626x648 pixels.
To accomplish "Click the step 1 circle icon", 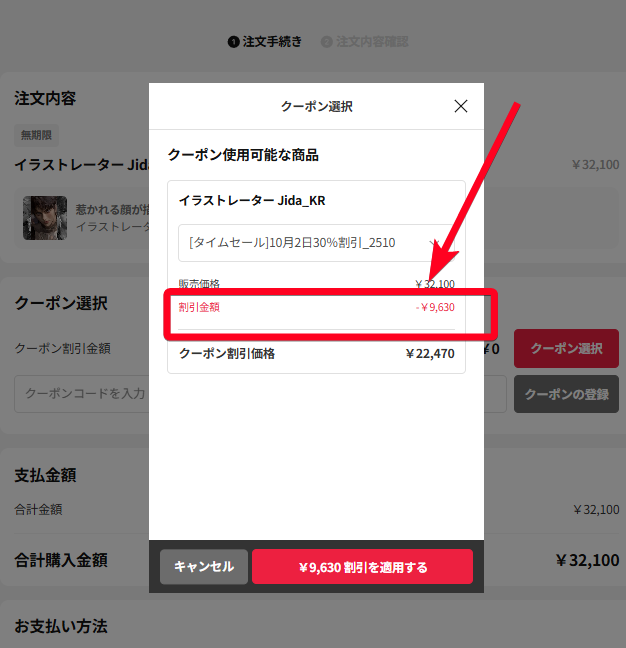I will pyautogui.click(x=233, y=42).
